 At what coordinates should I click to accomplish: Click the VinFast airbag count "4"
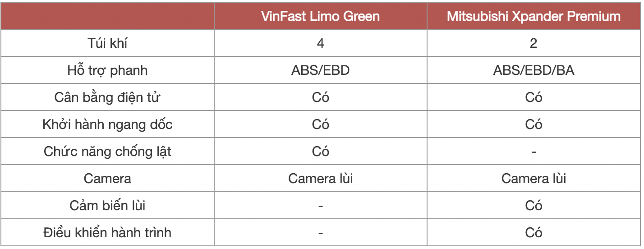click(320, 43)
